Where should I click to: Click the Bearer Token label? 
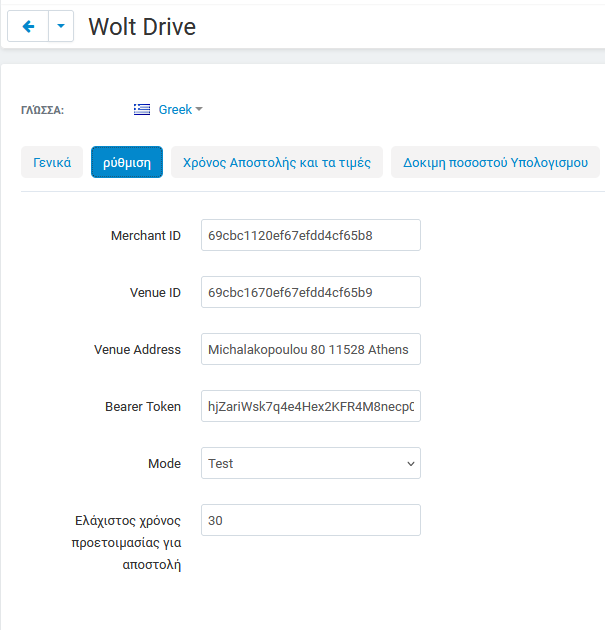(143, 407)
